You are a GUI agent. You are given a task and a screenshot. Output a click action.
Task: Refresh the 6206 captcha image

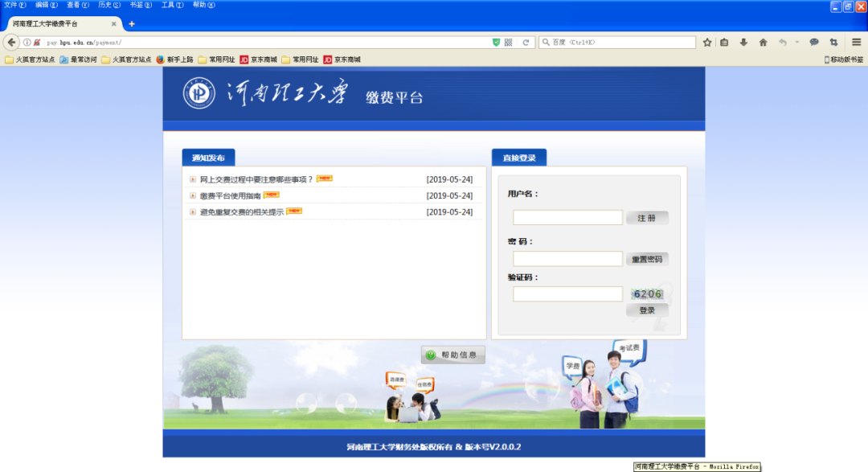coord(647,293)
